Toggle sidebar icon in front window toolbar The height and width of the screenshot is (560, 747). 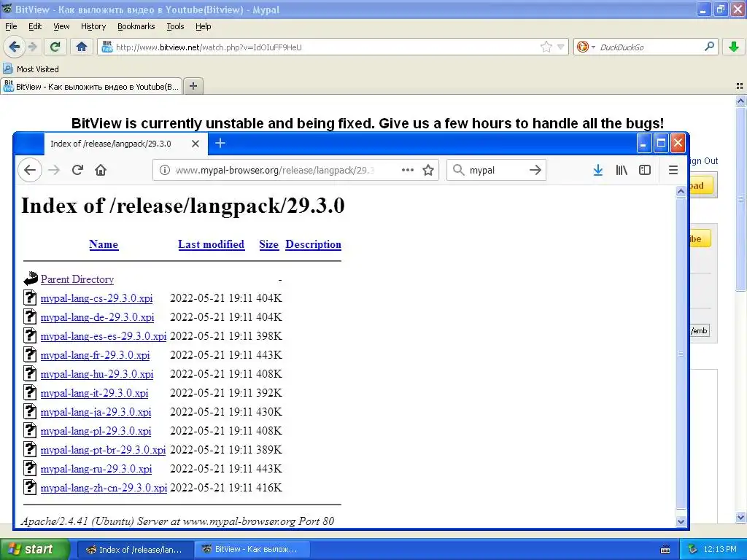click(645, 170)
